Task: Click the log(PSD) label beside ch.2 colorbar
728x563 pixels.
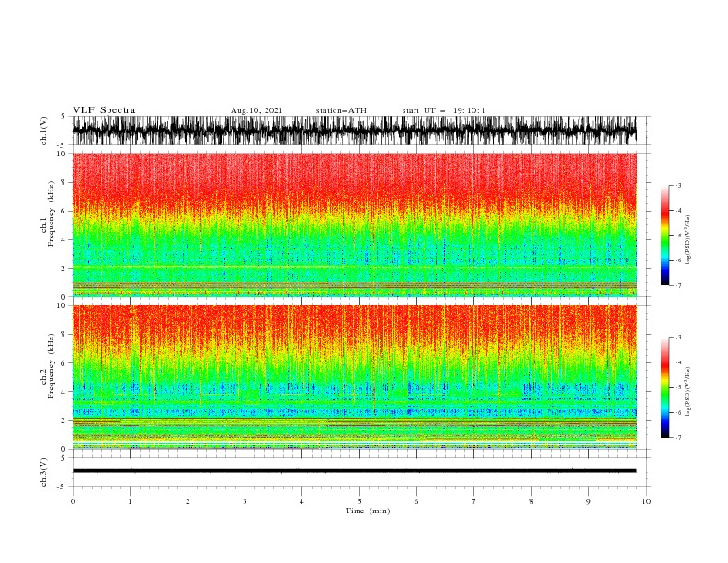Action: coord(688,392)
